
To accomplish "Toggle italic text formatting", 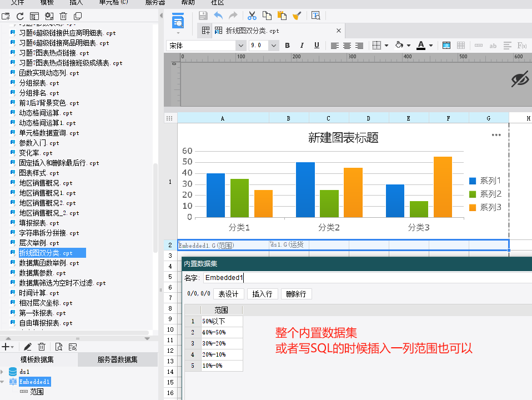I will (302, 46).
